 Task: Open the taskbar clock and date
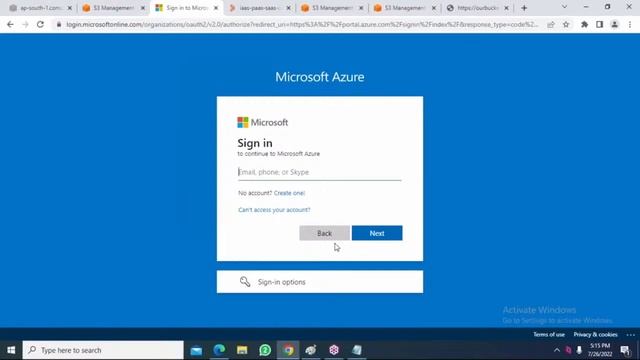click(x=600, y=350)
